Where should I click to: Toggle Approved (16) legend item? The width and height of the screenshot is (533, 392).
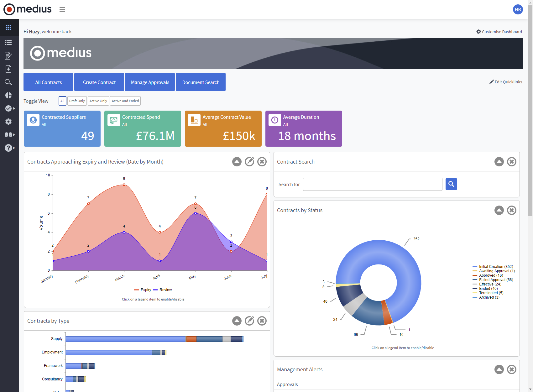[x=488, y=275]
